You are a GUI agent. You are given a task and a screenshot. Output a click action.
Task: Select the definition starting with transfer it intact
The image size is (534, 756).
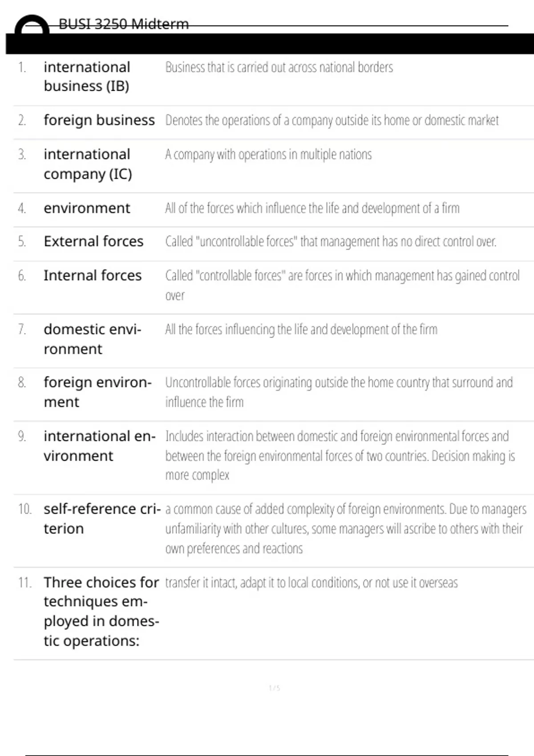point(311,583)
